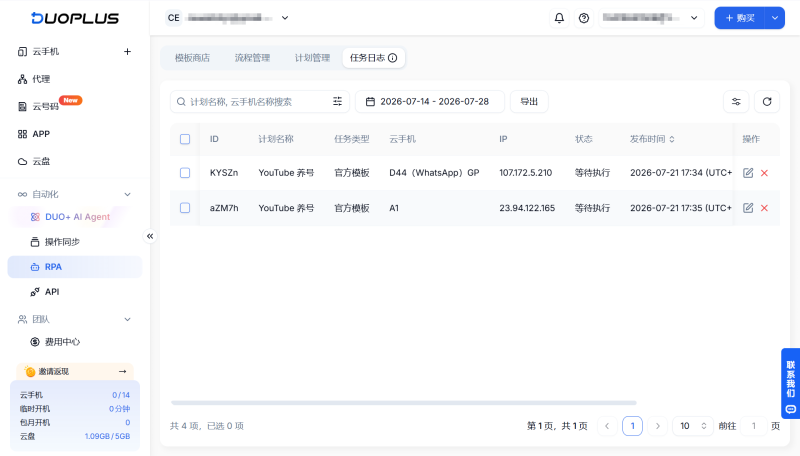Click the 导出 export button
Screen dimensions: 800x456
tap(529, 102)
